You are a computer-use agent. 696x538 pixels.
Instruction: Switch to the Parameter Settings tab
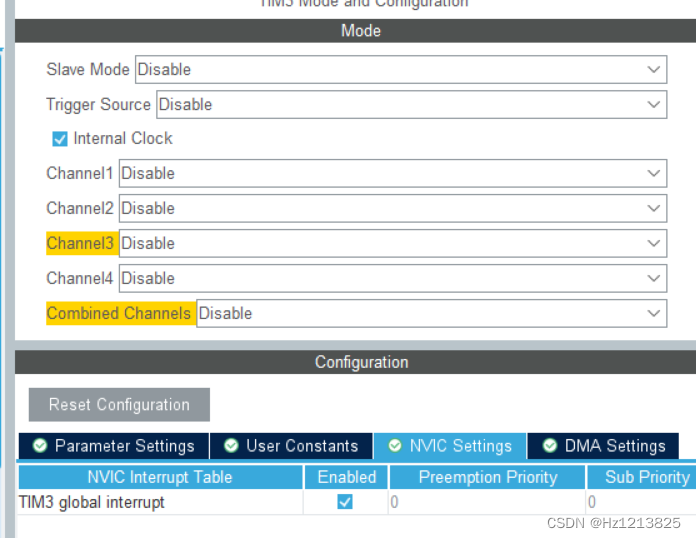[x=114, y=446]
